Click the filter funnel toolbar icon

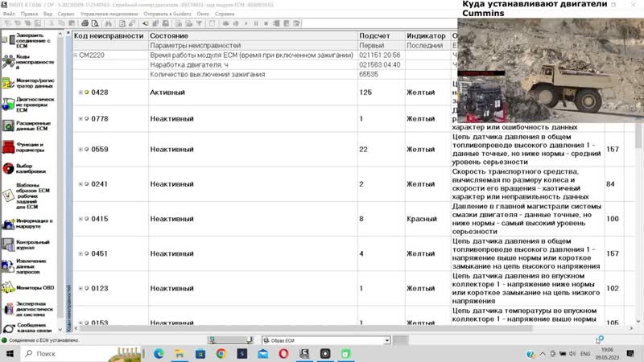[x=199, y=23]
